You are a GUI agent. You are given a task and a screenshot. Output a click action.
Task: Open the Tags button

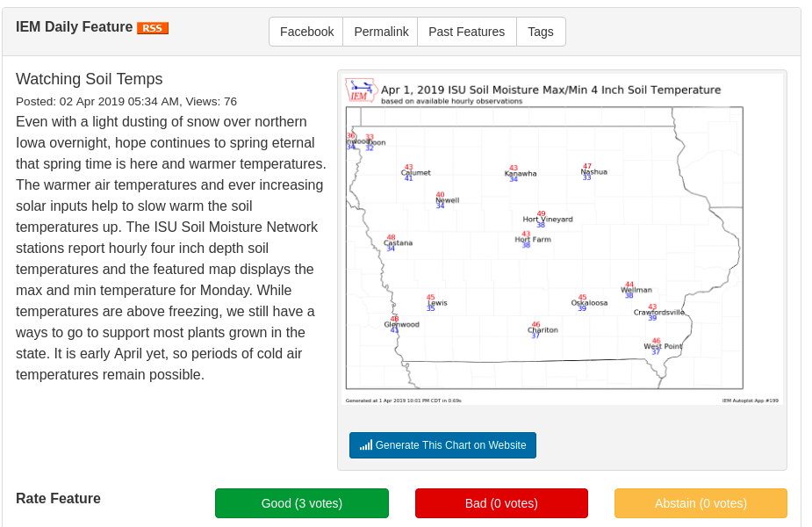tap(541, 32)
